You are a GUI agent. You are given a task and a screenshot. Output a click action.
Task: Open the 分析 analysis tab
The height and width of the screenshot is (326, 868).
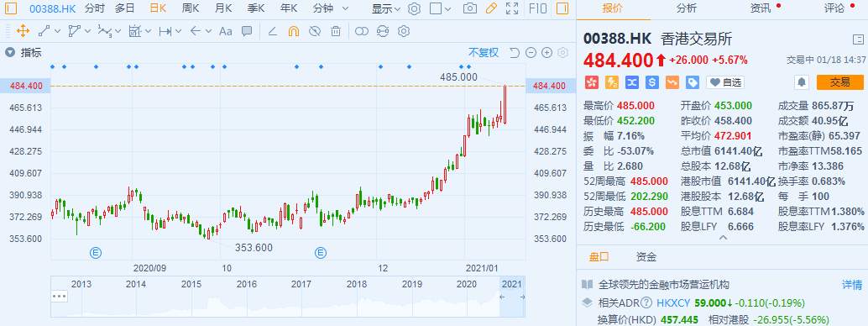point(687,8)
